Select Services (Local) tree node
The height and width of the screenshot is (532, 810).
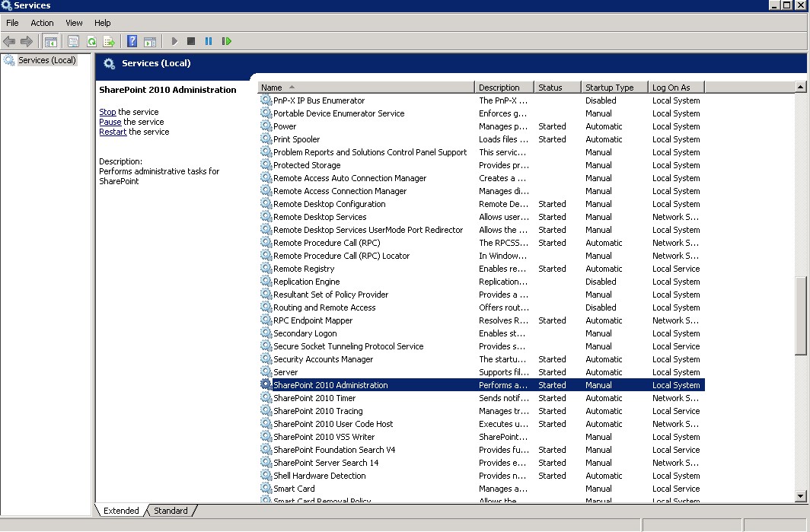47,60
